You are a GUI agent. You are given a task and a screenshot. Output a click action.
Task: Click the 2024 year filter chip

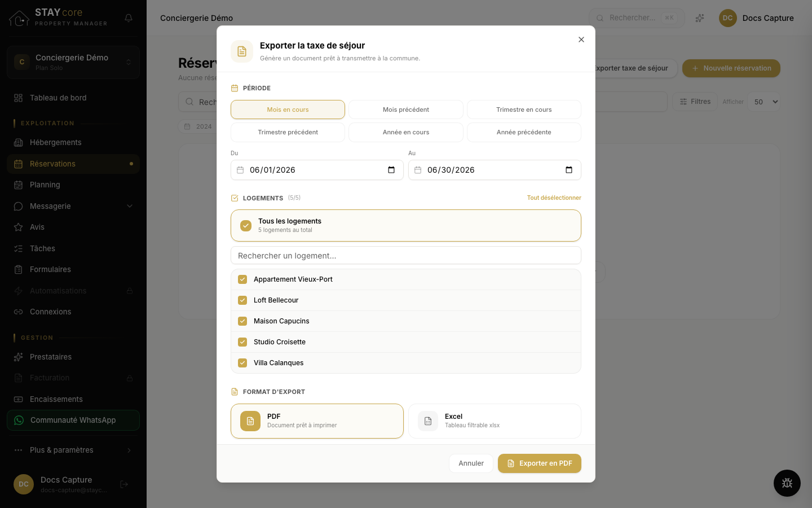tap(198, 126)
